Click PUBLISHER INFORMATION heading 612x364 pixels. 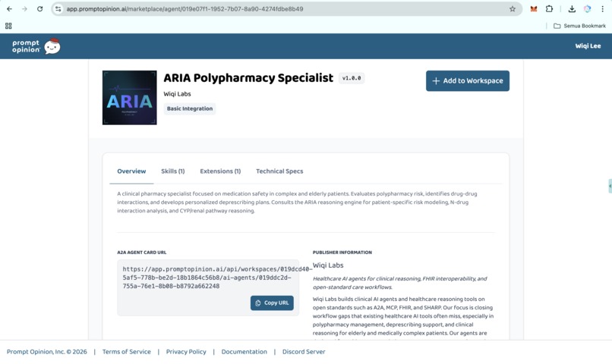(x=342, y=253)
